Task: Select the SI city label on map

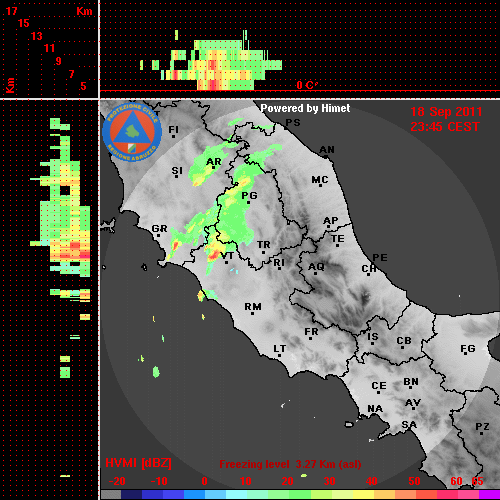Action: click(x=177, y=171)
